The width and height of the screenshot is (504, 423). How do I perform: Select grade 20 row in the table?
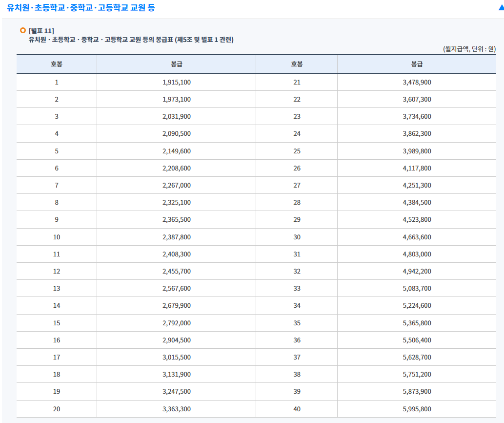pyautogui.click(x=56, y=409)
